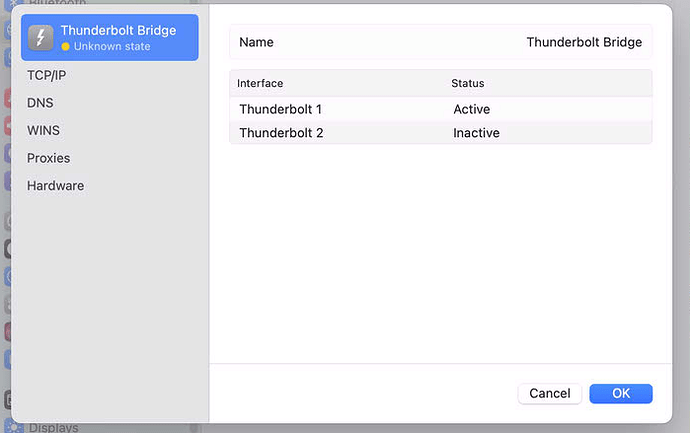This screenshot has width=690, height=433.
Task: Click the Status column header
Action: point(467,83)
